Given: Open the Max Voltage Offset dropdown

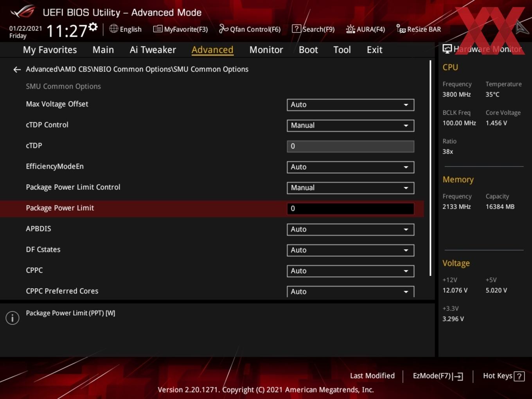Looking at the screenshot, I should click(x=350, y=105).
